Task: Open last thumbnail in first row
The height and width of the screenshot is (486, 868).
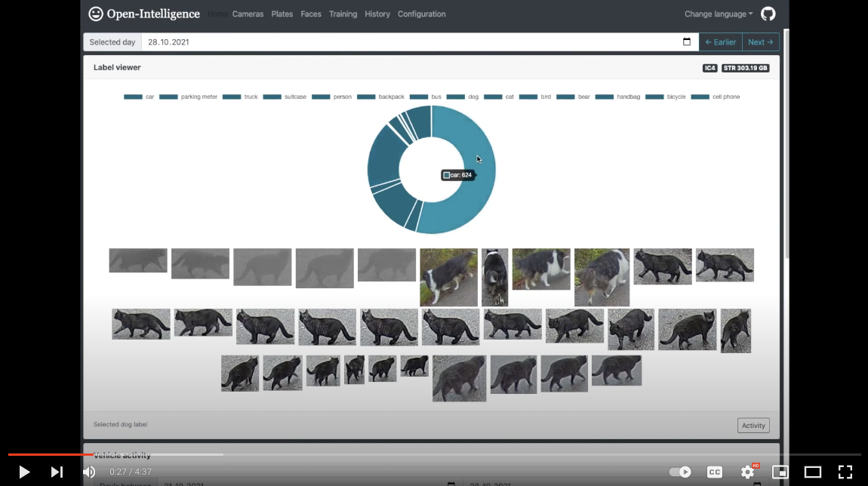Action: click(x=725, y=265)
